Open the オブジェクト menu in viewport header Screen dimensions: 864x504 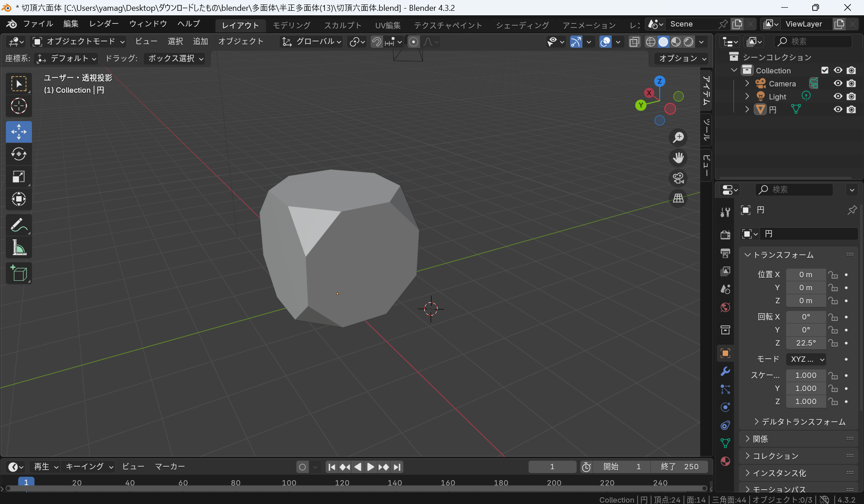tap(241, 42)
